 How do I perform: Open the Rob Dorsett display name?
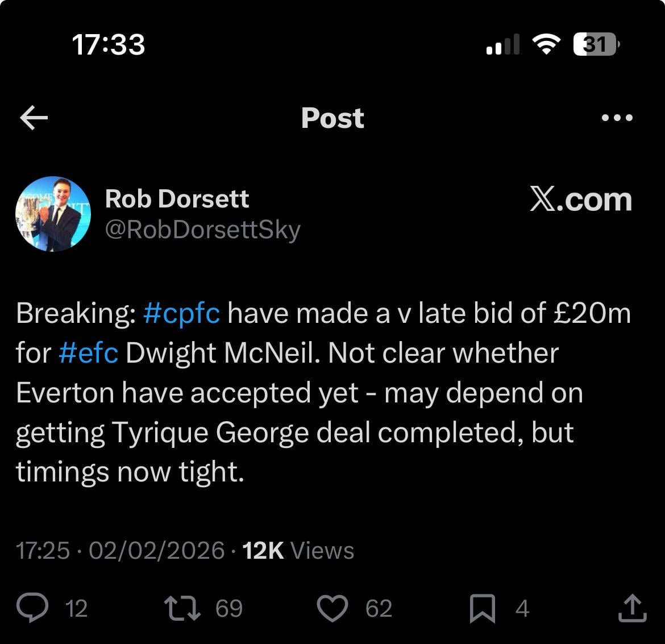177,198
